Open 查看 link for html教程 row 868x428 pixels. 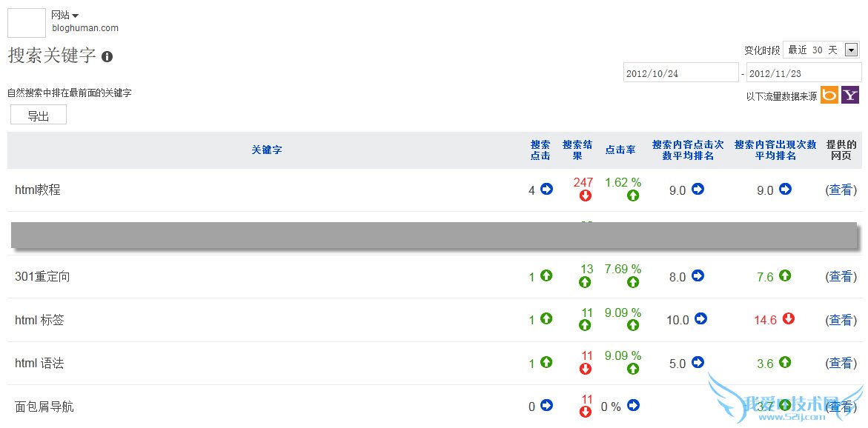tap(841, 190)
